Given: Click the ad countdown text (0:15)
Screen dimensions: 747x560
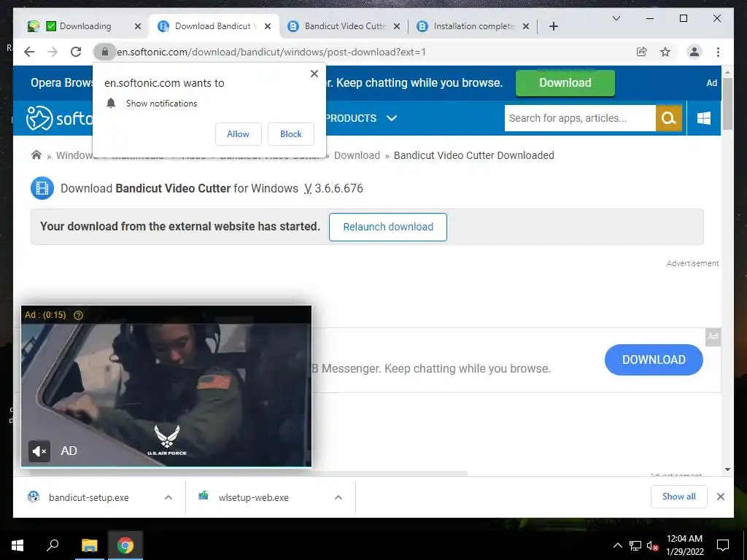Looking at the screenshot, I should pyautogui.click(x=45, y=315).
